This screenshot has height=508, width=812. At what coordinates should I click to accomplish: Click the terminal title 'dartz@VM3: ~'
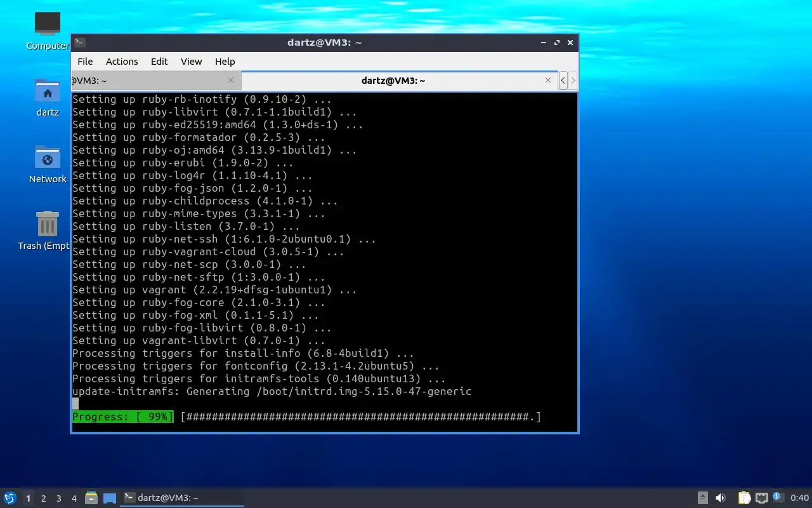324,43
